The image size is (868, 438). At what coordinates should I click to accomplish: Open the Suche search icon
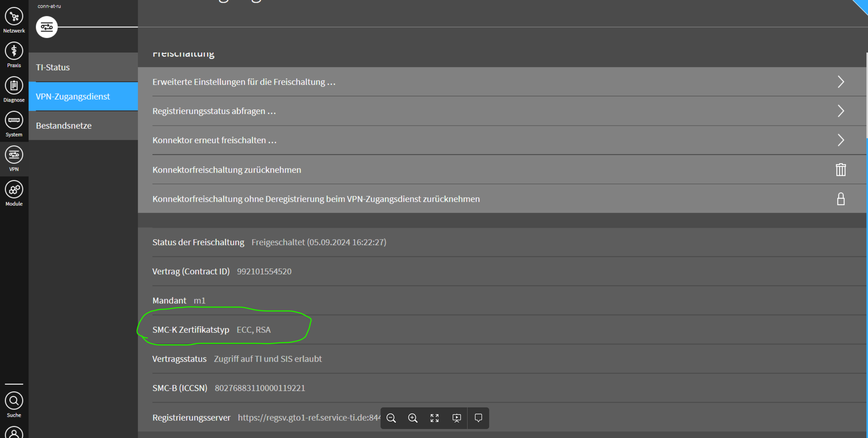click(x=14, y=401)
